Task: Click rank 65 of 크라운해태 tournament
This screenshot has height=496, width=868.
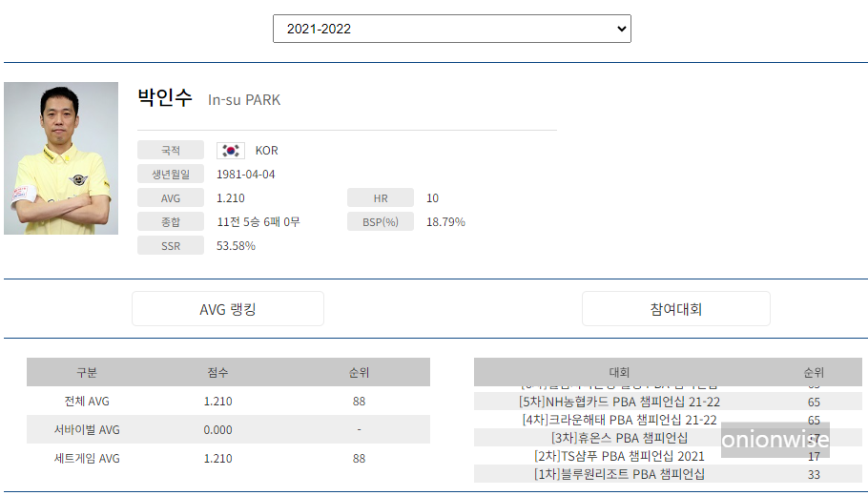Action: (814, 420)
